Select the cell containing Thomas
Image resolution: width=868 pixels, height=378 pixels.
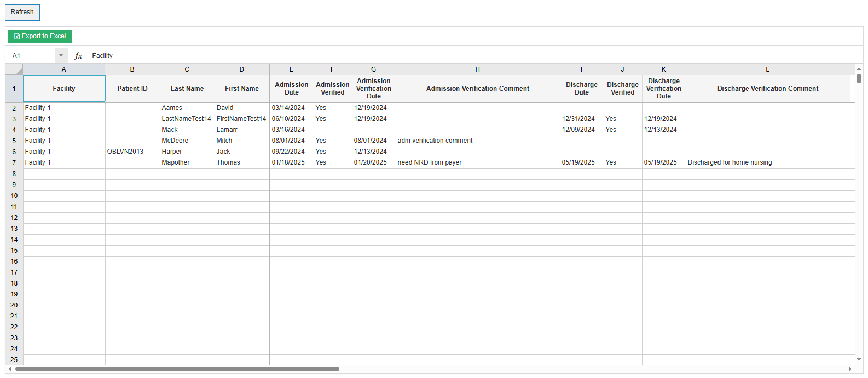pyautogui.click(x=242, y=163)
